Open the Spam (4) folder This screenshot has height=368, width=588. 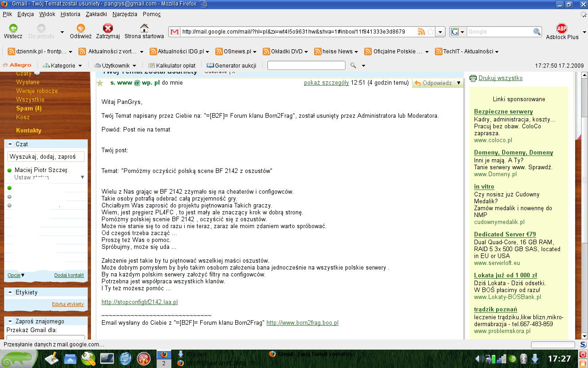point(29,109)
